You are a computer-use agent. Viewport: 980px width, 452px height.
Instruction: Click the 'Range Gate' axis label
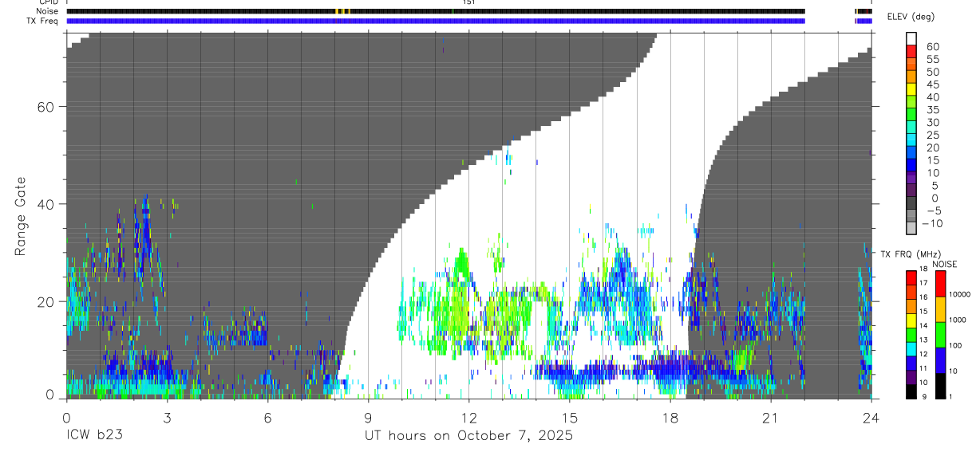tap(21, 216)
